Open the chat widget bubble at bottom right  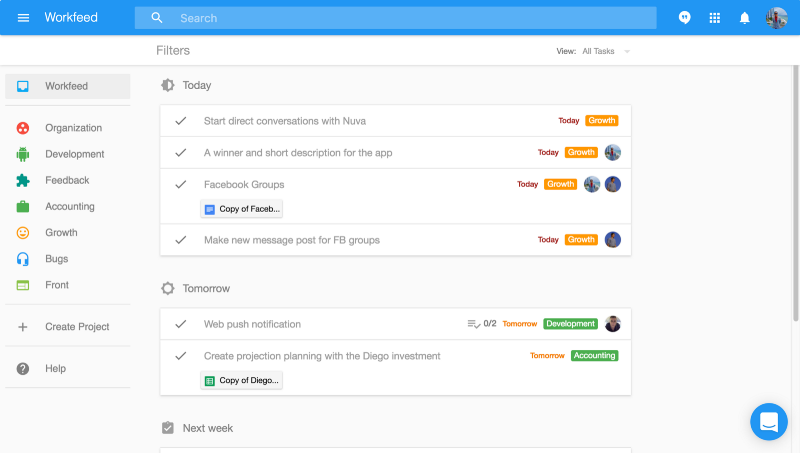tap(768, 422)
